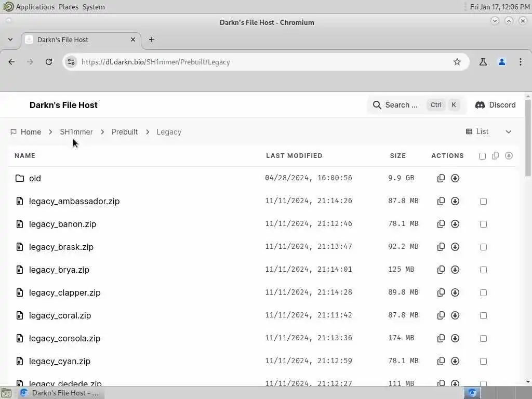Image resolution: width=532 pixels, height=399 pixels.
Task: Open the List view layout dropdown
Action: pyautogui.click(x=488, y=131)
